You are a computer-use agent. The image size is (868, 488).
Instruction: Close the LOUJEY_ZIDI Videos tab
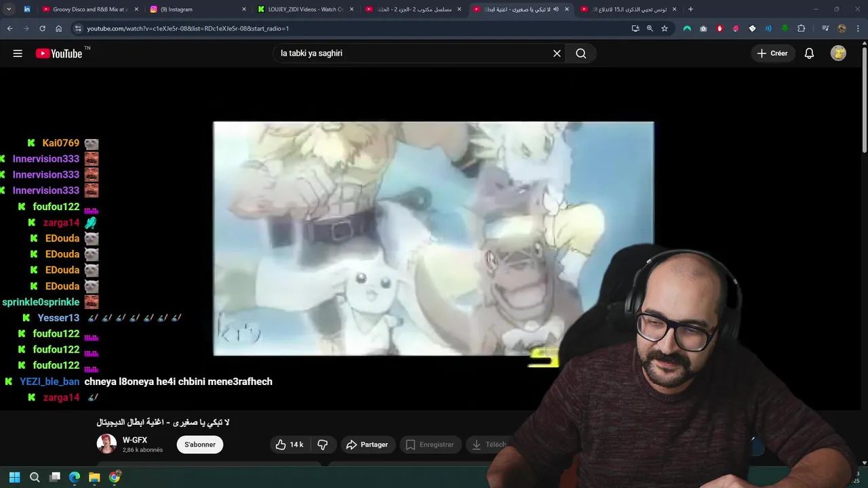point(351,9)
